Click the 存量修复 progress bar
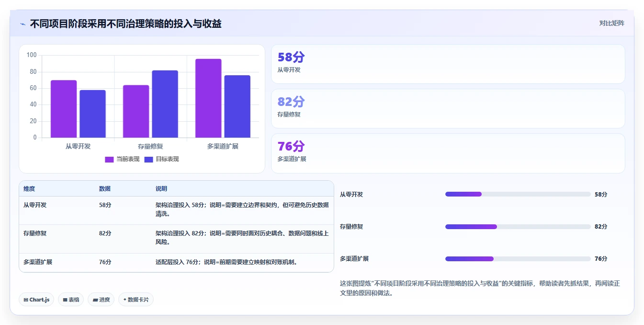Image resolution: width=644 pixels, height=325 pixels. (x=518, y=227)
